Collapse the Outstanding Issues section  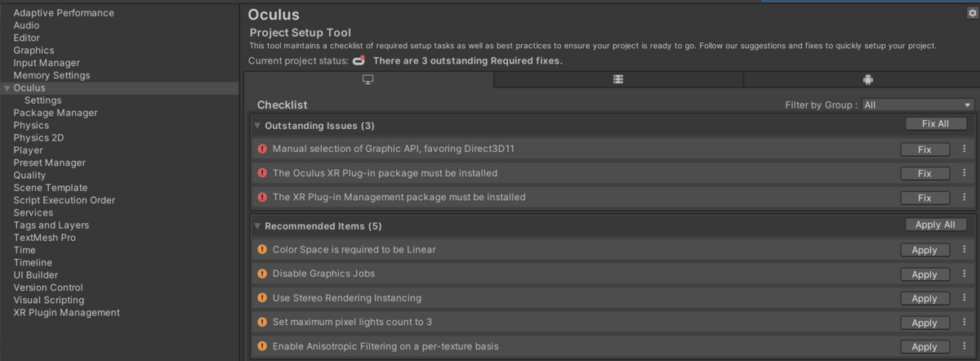coord(257,126)
